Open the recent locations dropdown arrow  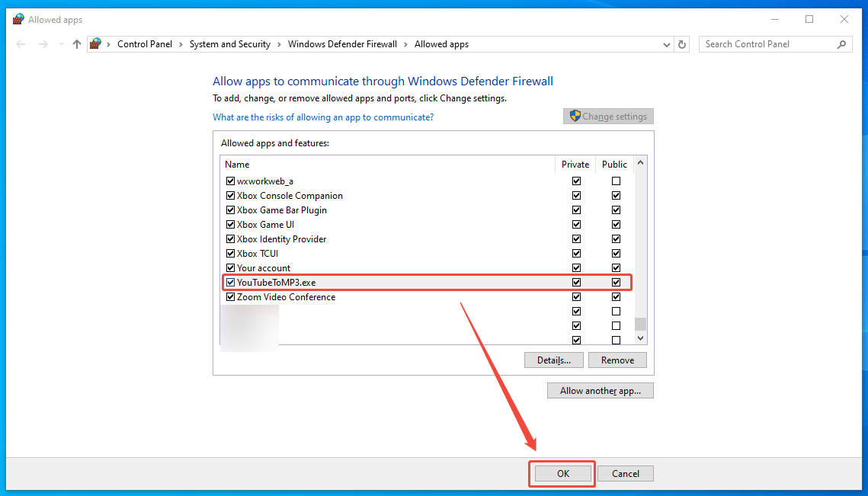pos(61,44)
